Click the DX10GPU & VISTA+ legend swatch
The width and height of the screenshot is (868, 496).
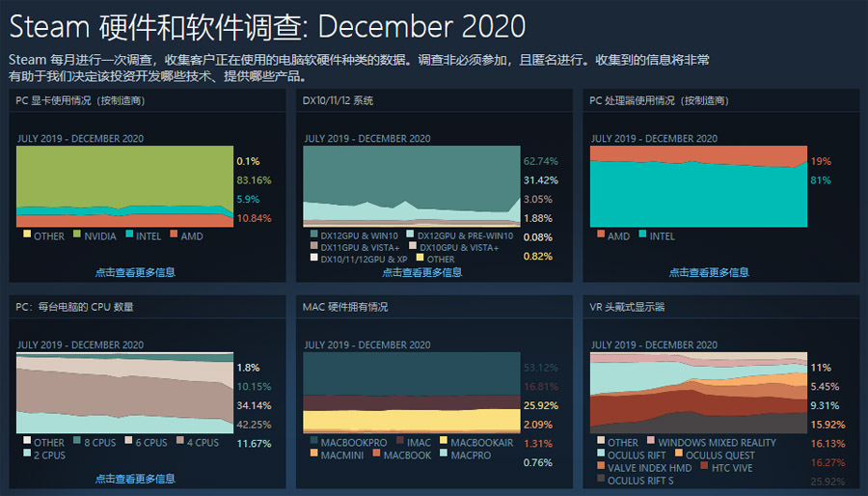click(413, 245)
